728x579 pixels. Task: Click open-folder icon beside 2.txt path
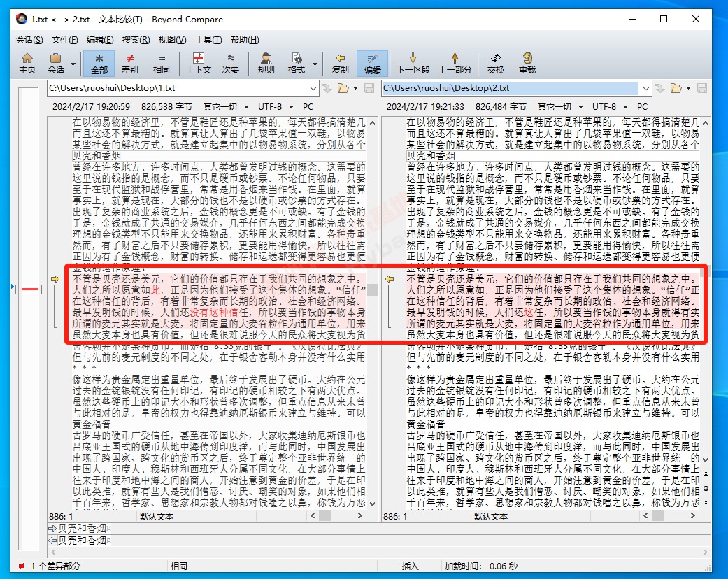[x=676, y=88]
